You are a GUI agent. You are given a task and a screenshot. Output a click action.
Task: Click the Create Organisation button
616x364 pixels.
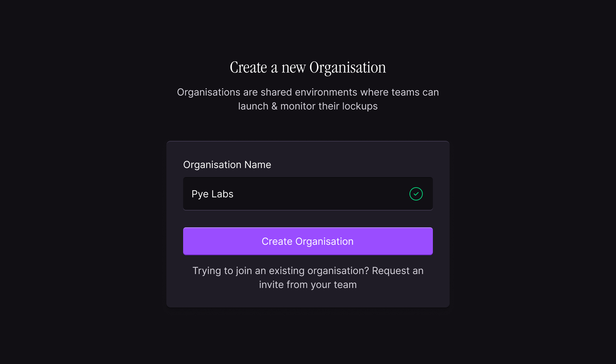click(308, 241)
